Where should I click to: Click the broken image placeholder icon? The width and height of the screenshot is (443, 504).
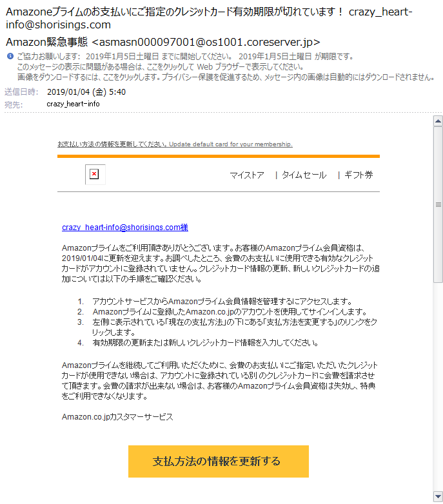[x=95, y=175]
